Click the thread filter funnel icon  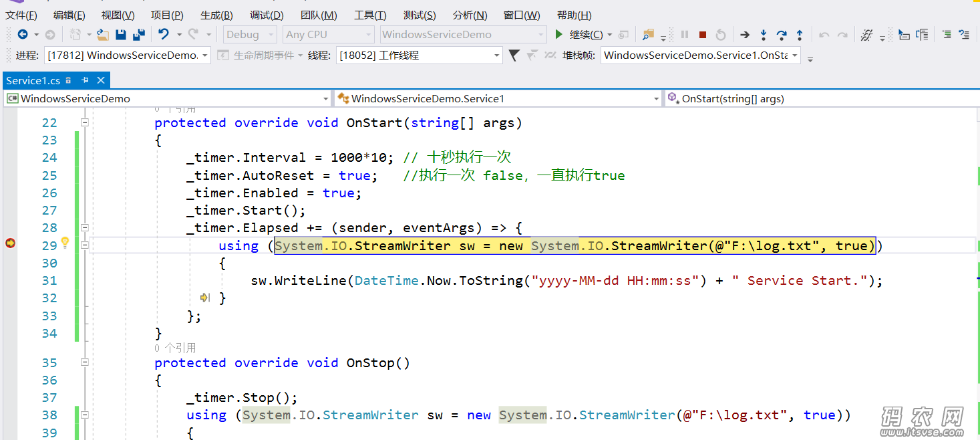(514, 55)
